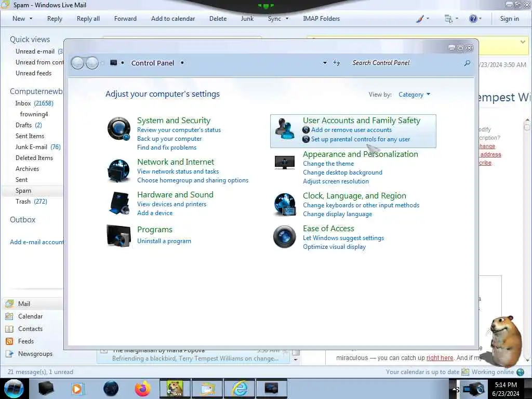This screenshot has height=399, width=532.
Task: Click Change desktop background link
Action: [343, 172]
